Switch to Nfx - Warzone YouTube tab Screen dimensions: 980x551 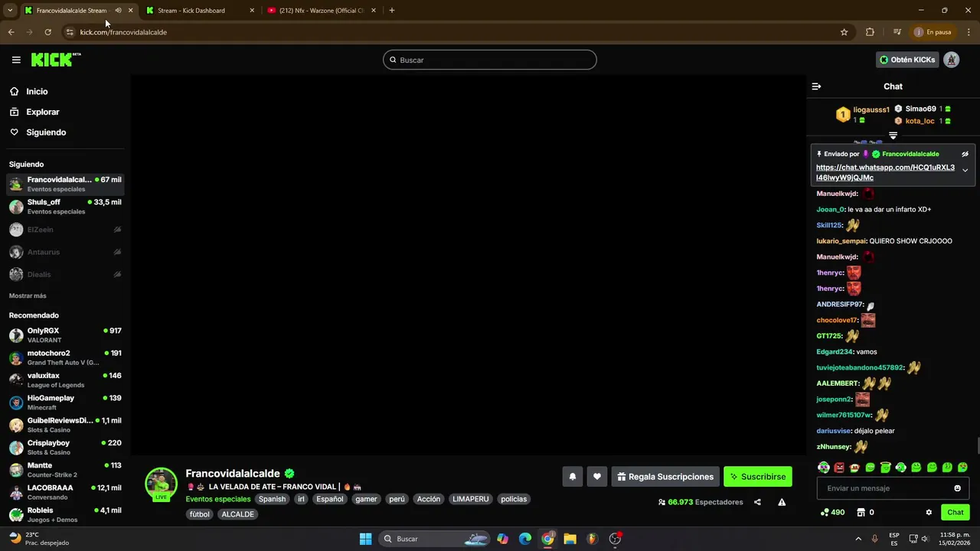click(x=322, y=11)
